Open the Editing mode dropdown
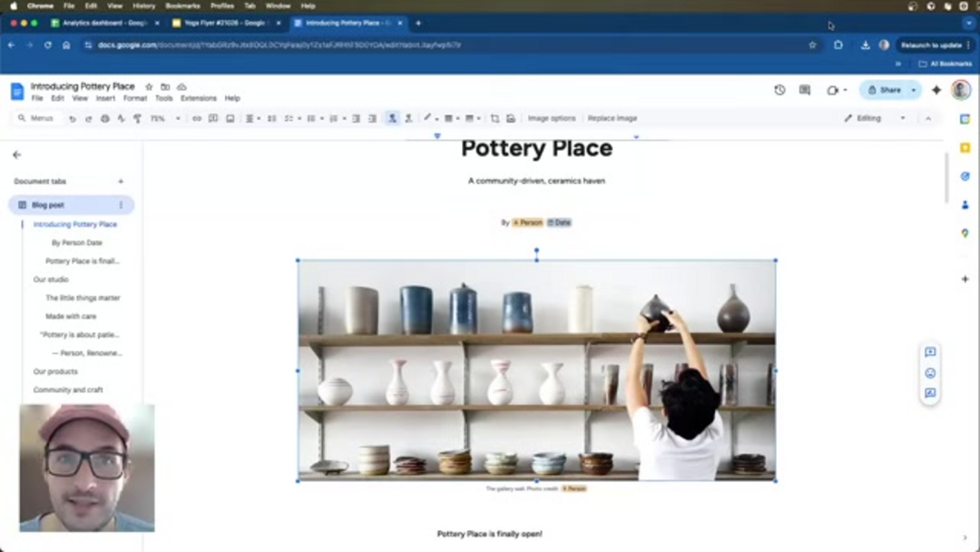The width and height of the screenshot is (980, 552). [x=869, y=118]
